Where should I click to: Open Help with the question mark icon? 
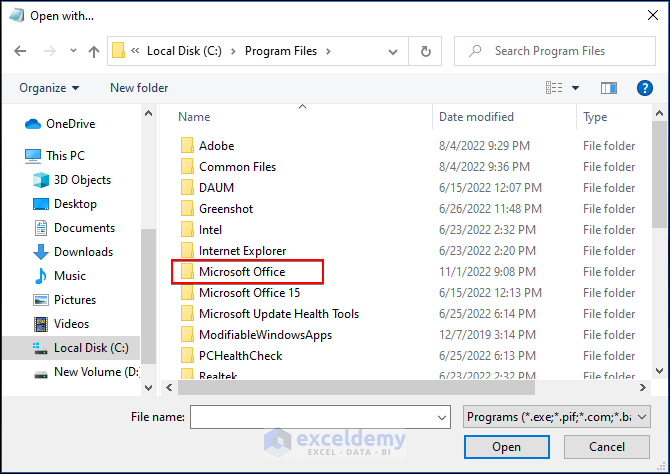pyautogui.click(x=644, y=88)
